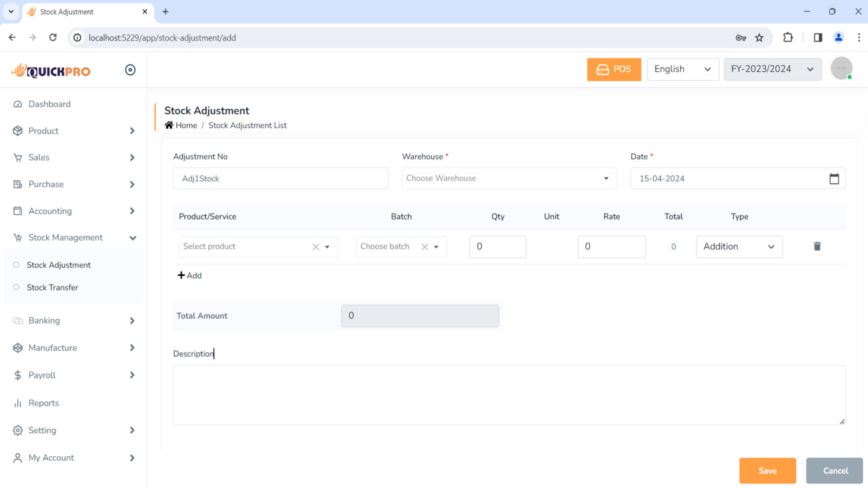Viewport: 868px width, 488px height.
Task: Open the calendar picker on the Date field
Action: [834, 178]
